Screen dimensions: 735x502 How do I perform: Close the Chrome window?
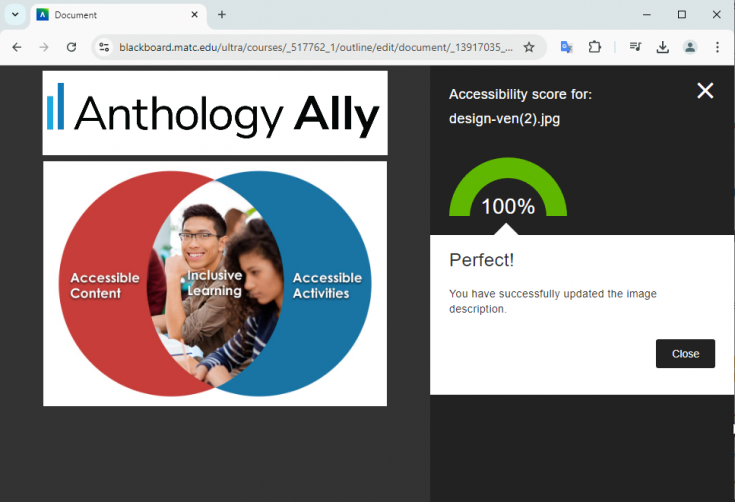[716, 15]
